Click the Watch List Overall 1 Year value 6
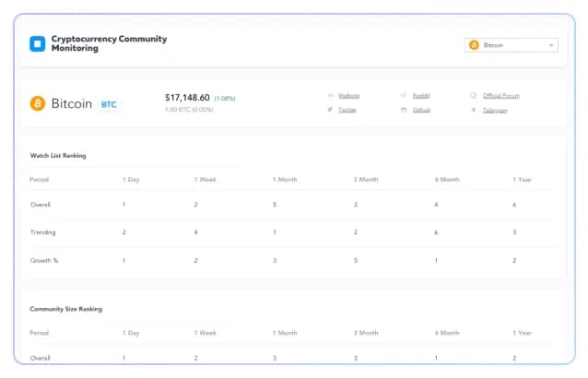This screenshot has height=378, width=588. tap(514, 205)
